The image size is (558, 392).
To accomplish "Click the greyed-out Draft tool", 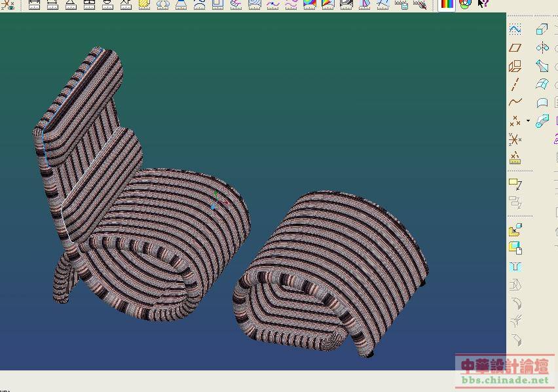I will (x=516, y=321).
